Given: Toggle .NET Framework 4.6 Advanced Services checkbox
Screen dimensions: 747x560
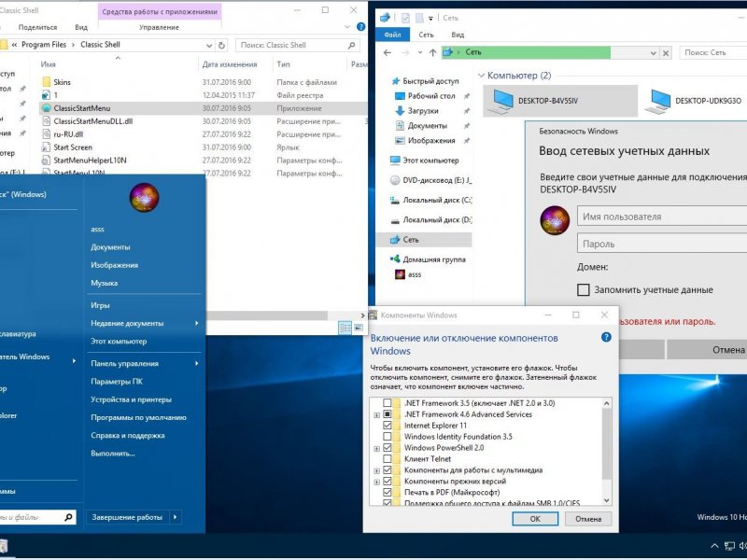Looking at the screenshot, I should (x=388, y=414).
